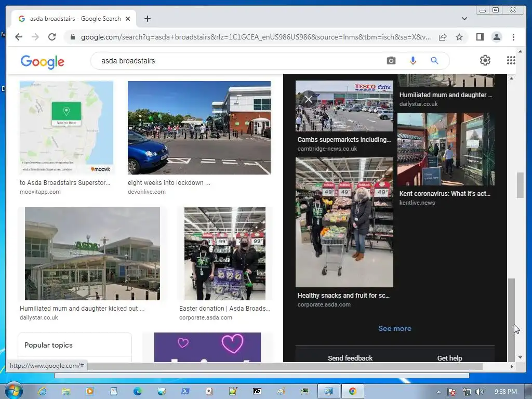Open File Explorer from taskbar
Viewport: 532px width, 399px height.
[x=66, y=391]
